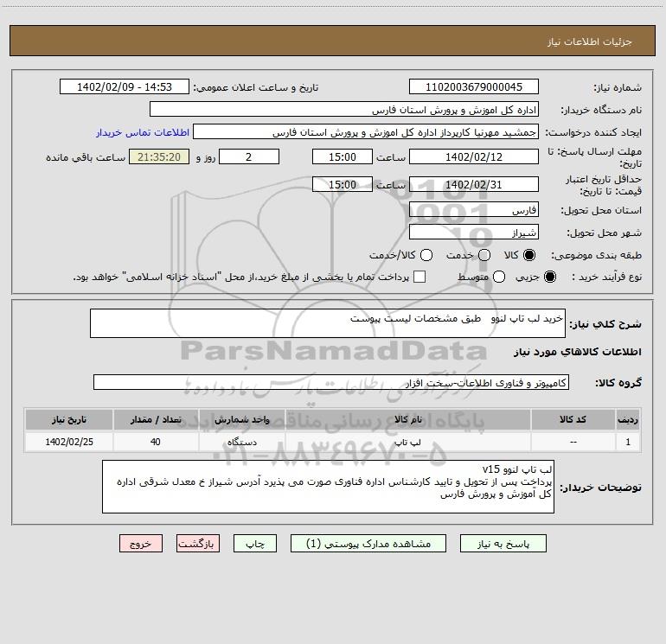Click the چاپ print button
Screen dimensions: 666x644
coord(255,544)
